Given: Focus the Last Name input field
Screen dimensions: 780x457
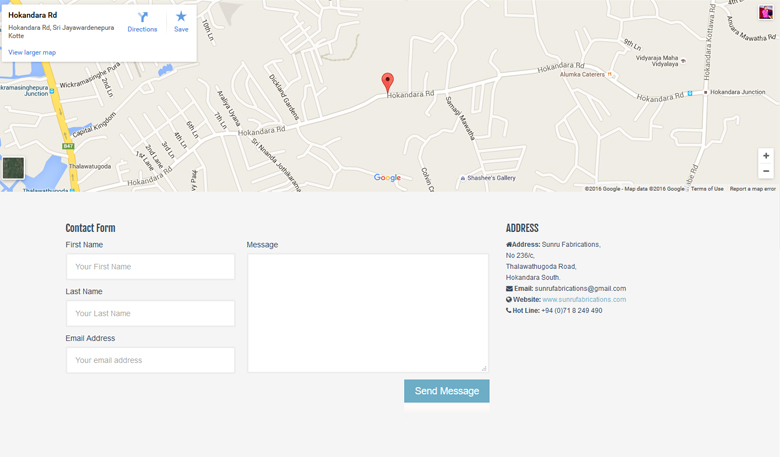Looking at the screenshot, I should coord(150,313).
